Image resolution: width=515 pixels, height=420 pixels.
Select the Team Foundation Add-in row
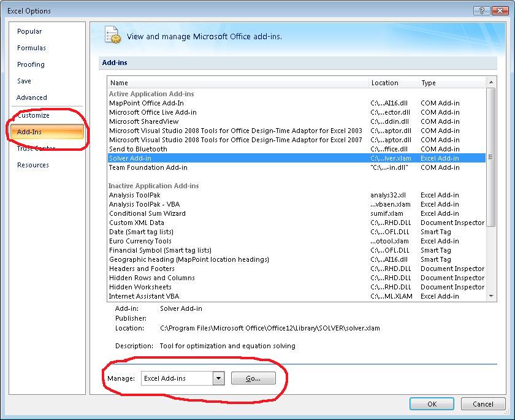pos(297,167)
